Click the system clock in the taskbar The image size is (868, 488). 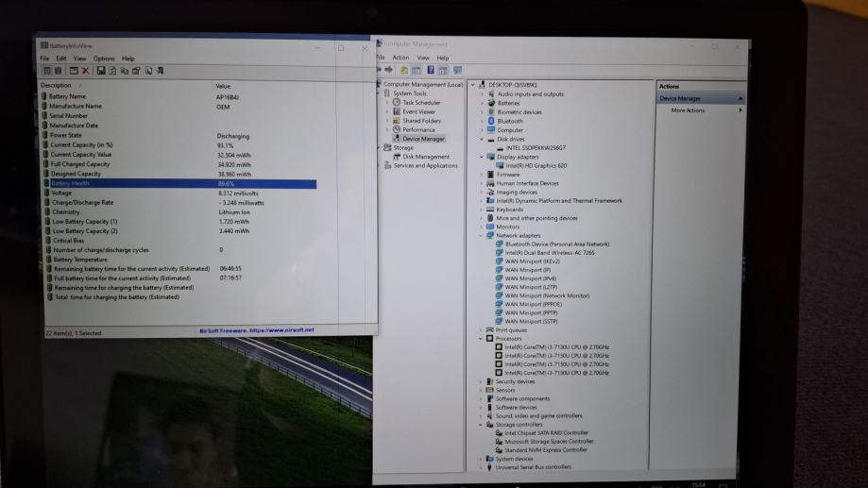[699, 484]
